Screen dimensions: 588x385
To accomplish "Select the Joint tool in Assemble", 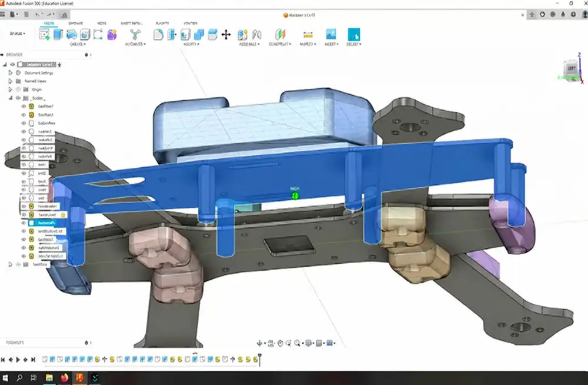I will pos(256,35).
